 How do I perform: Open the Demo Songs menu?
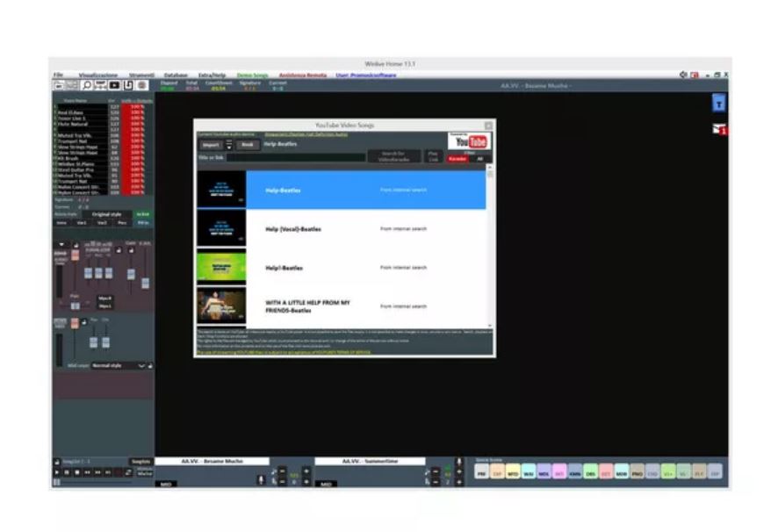click(x=253, y=75)
